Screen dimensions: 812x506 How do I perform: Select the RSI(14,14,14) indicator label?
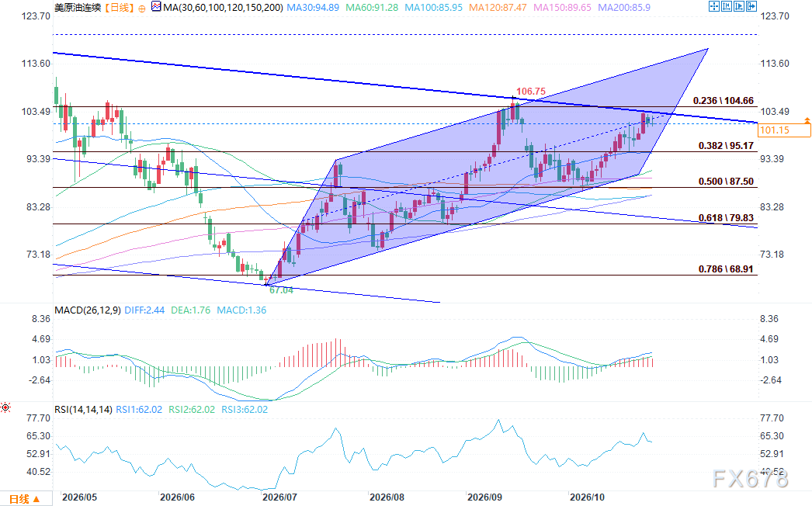[x=83, y=410]
